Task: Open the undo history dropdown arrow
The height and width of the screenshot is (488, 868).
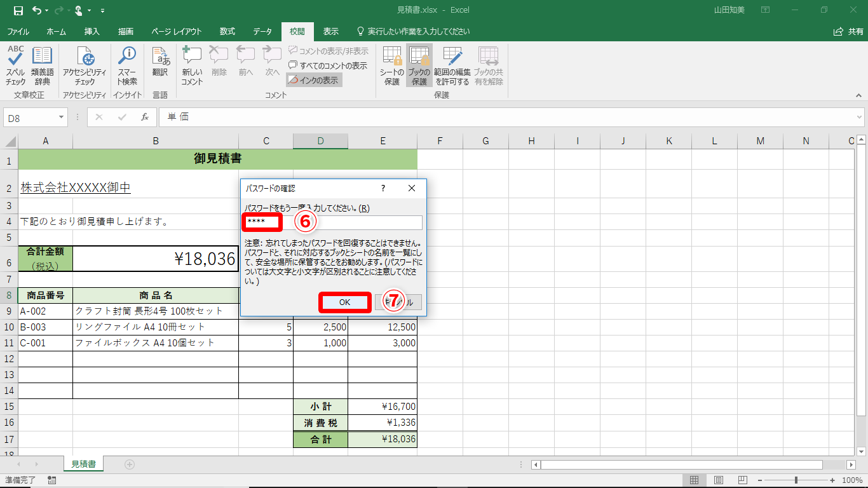Action: coord(48,11)
